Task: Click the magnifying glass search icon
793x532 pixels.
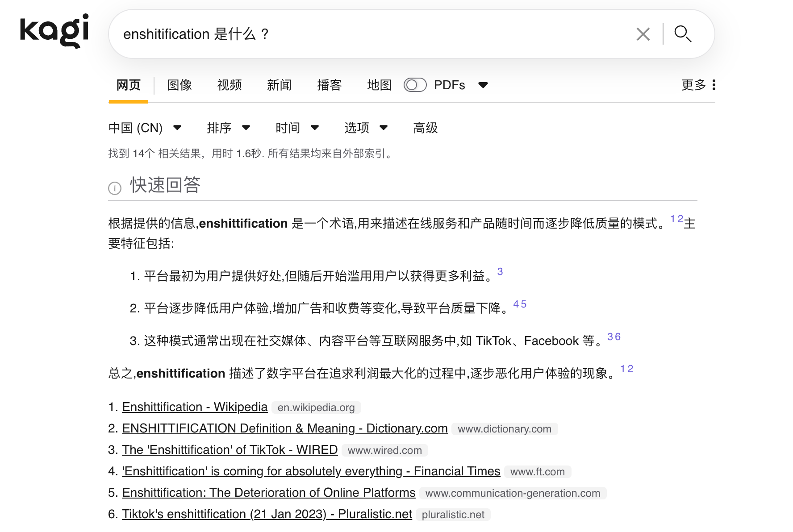Action: click(683, 34)
